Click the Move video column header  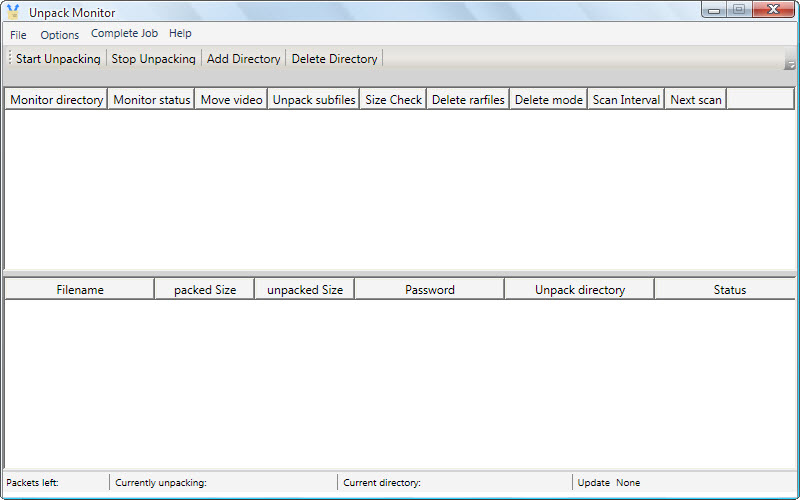(x=231, y=100)
